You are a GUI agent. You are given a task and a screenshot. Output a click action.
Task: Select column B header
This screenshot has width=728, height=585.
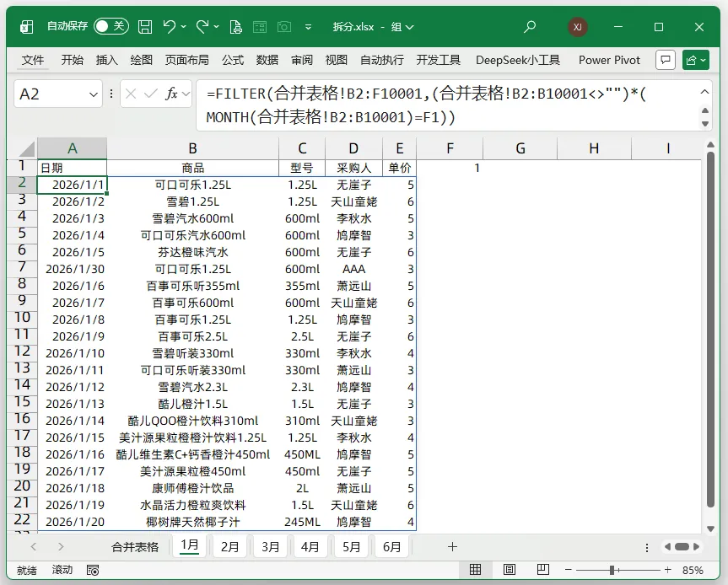(192, 148)
